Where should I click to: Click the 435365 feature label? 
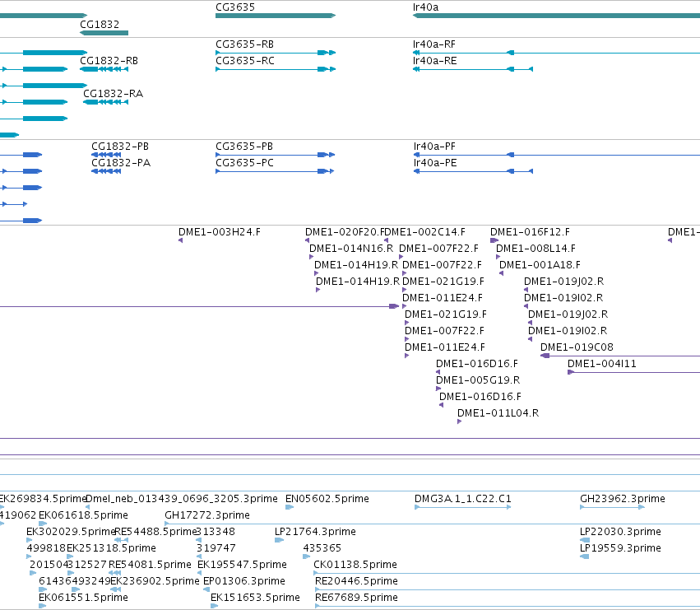(322, 548)
